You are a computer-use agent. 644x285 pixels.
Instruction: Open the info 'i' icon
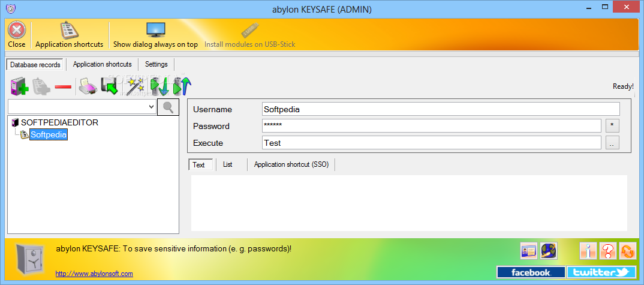588,250
